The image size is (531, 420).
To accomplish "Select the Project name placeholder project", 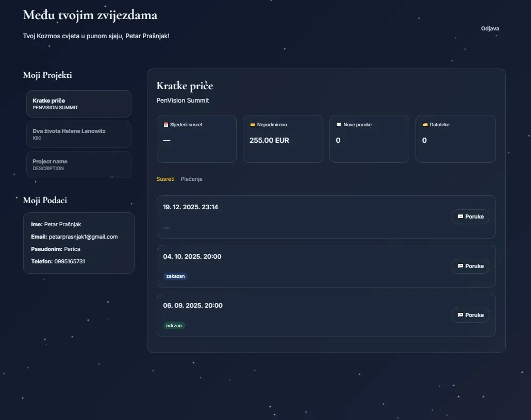I will [x=79, y=164].
